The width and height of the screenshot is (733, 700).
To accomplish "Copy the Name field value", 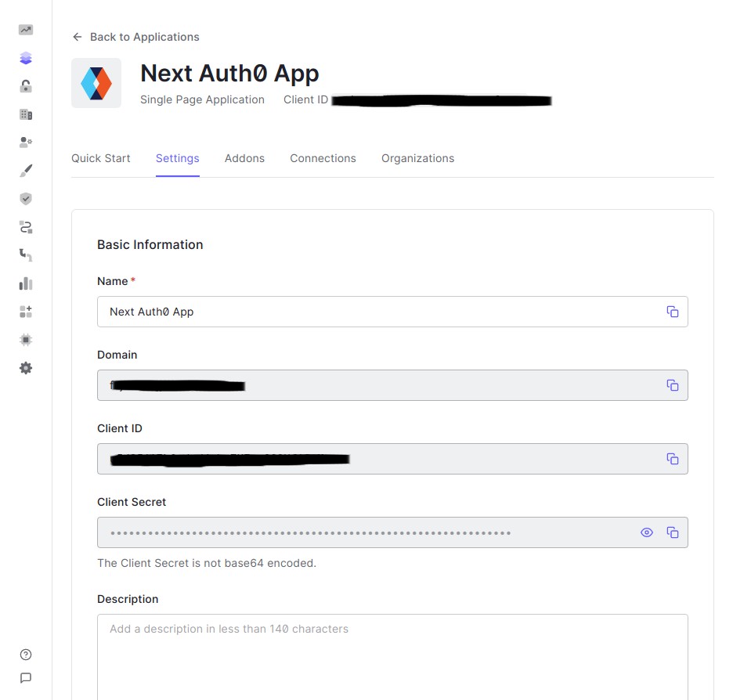I will 672,312.
